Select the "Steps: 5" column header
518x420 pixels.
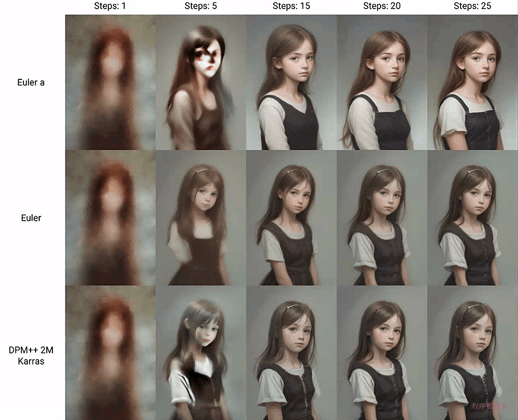tap(200, 7)
